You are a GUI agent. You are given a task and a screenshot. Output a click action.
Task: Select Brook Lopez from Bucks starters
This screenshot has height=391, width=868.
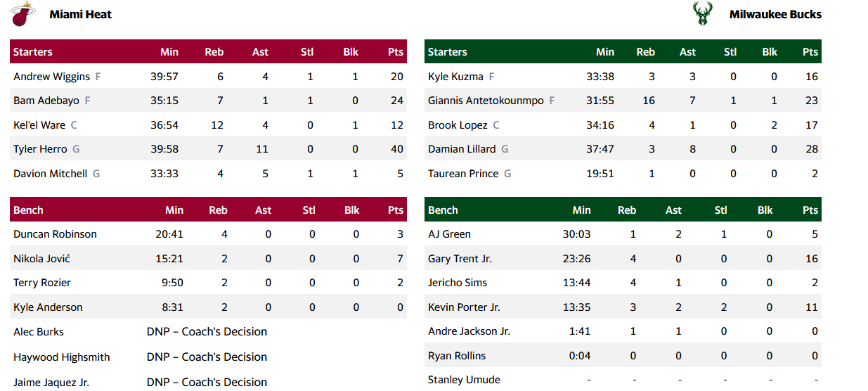tap(458, 125)
